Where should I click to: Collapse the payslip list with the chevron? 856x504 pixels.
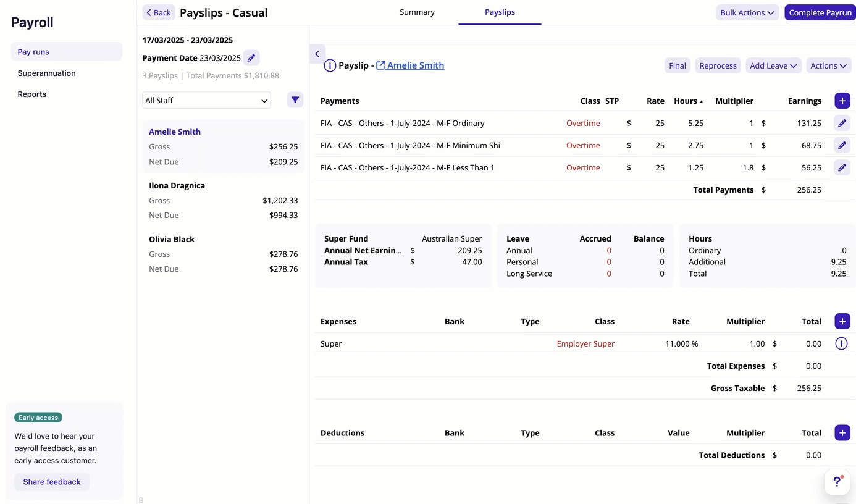tap(317, 54)
